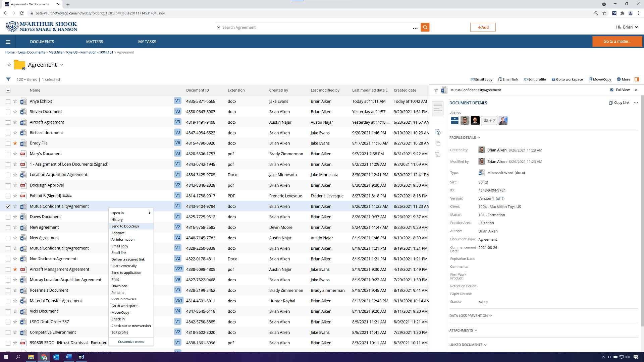Click the Add button
This screenshot has width=644, height=362.
(x=483, y=27)
